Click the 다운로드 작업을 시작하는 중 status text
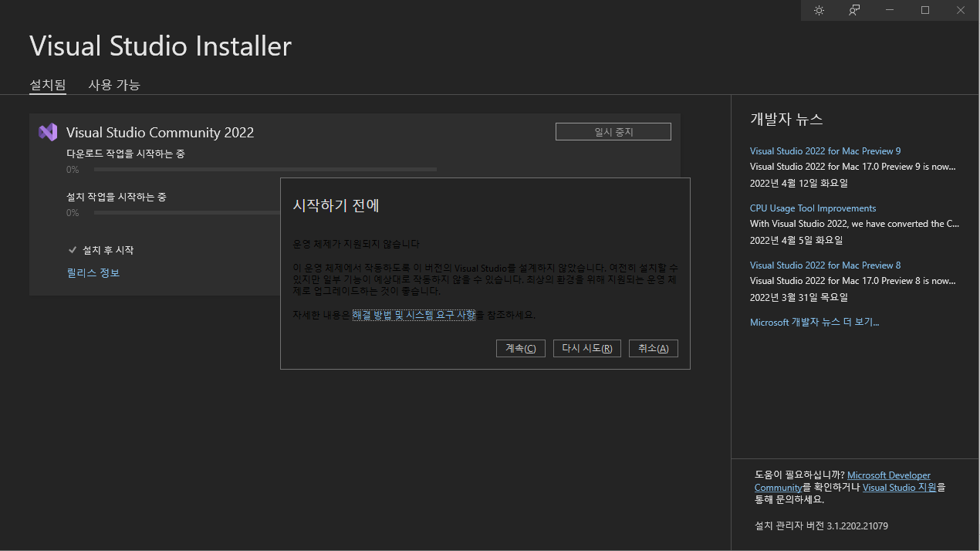The image size is (980, 551). click(x=126, y=154)
